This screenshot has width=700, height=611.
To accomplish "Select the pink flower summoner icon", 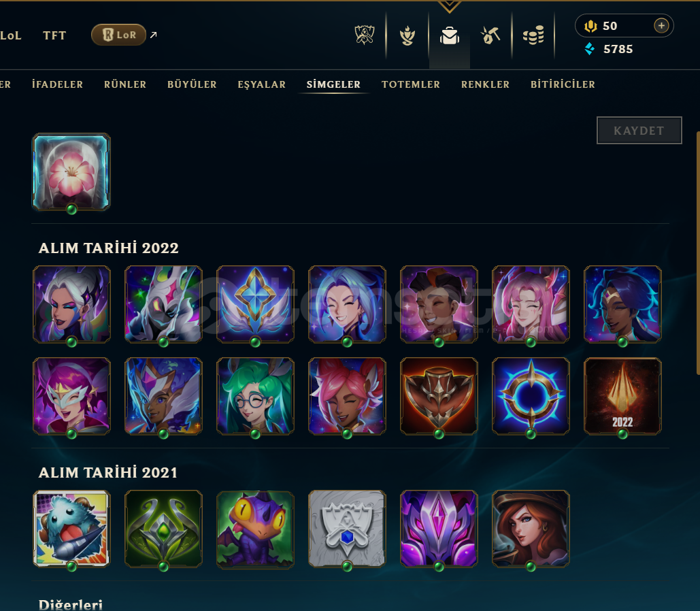I will point(71,171).
